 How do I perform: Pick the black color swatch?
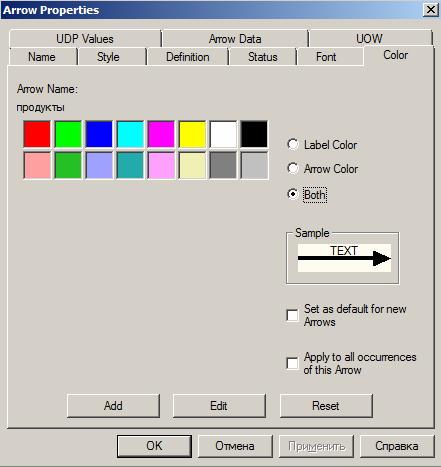tap(254, 134)
